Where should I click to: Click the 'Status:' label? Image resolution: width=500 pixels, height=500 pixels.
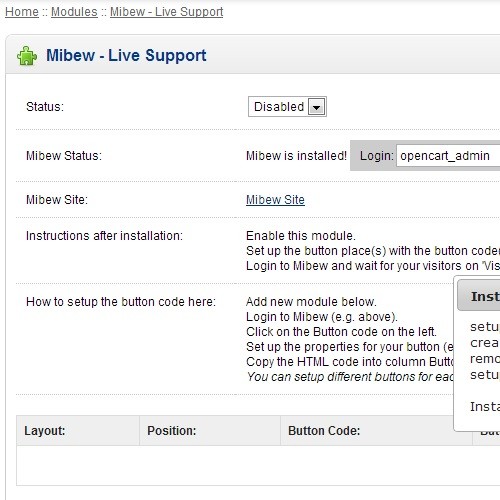point(45,107)
